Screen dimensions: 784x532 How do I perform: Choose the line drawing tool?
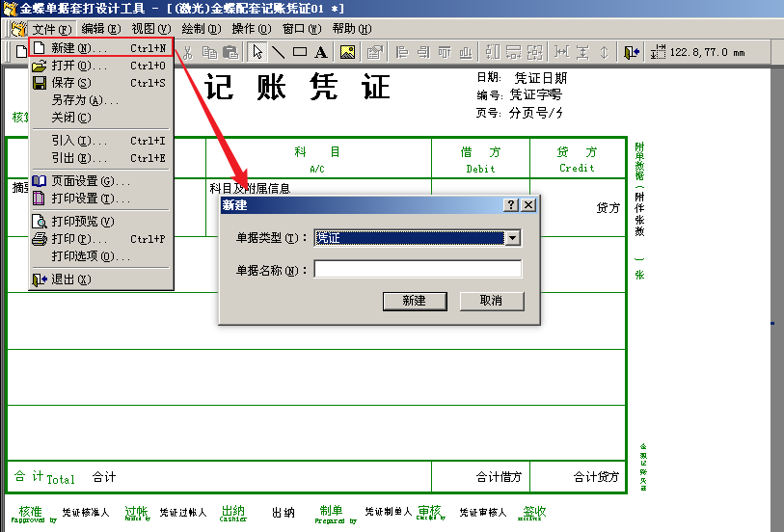pyautogui.click(x=278, y=52)
